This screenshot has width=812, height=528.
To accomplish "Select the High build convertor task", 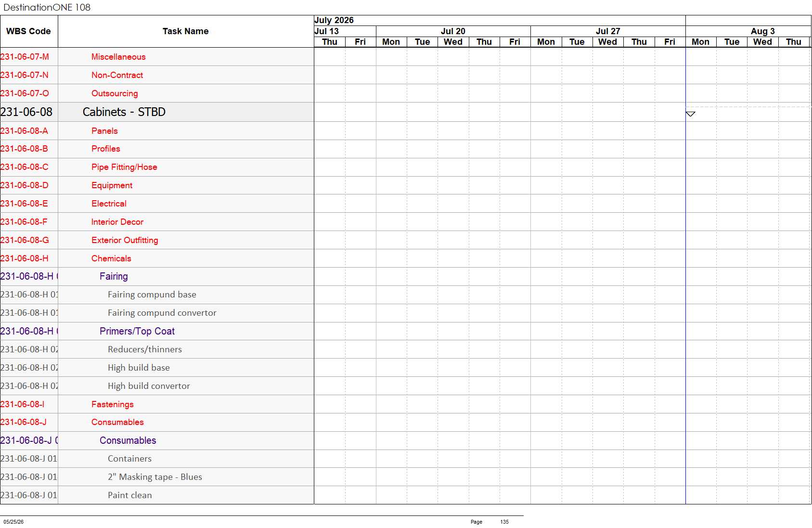I will pos(149,386).
